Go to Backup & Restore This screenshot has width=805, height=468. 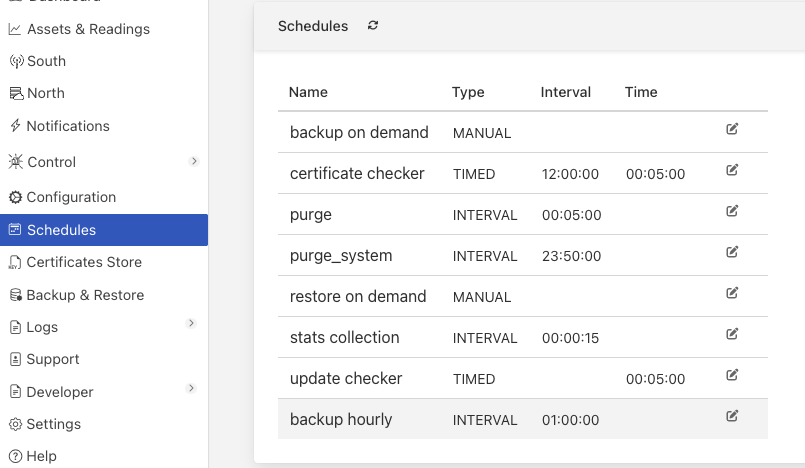[85, 295]
